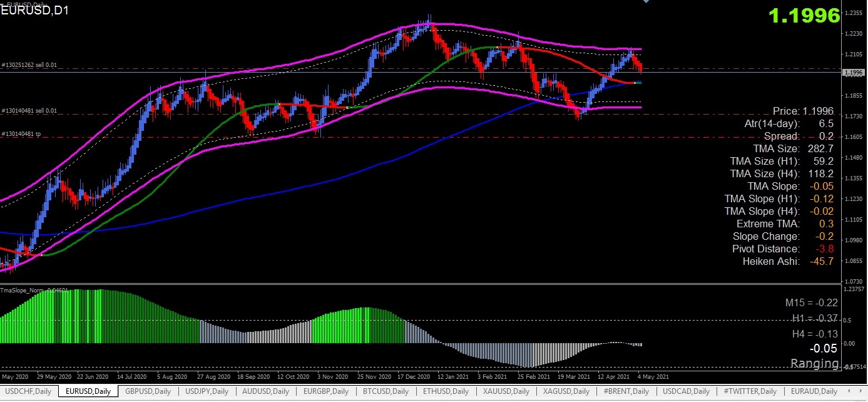The image size is (868, 402).
Task: Expand the one-click trading arrow beside EURUSD,Daily
Action: [x=3, y=4]
